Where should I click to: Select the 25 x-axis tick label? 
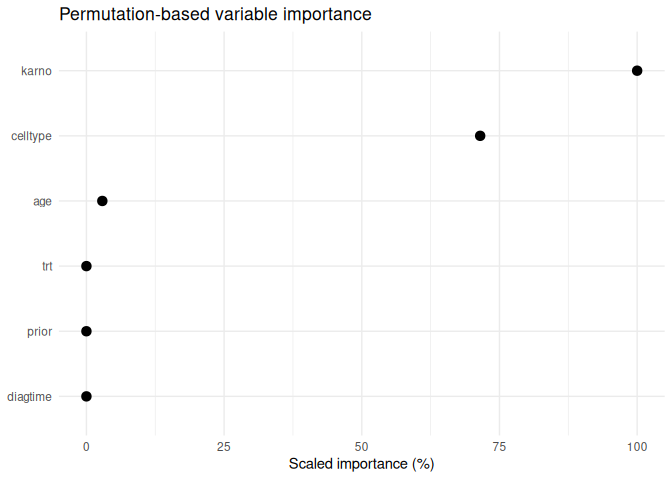[224, 446]
